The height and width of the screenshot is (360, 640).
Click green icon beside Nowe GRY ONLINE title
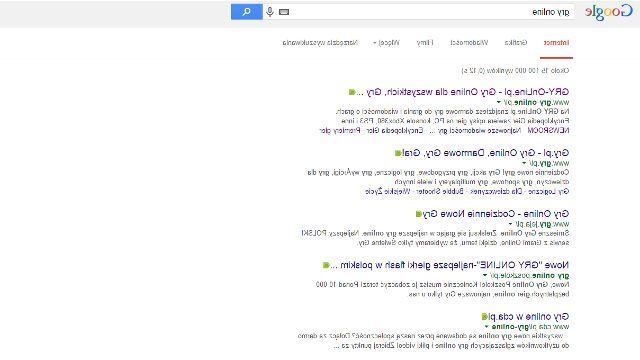click(326, 265)
